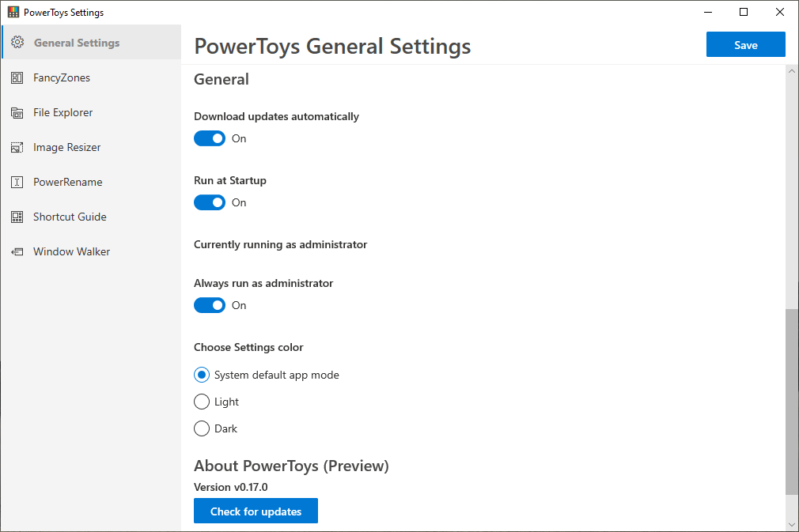Check for PowerToys updates
The width and height of the screenshot is (799, 532).
coord(256,511)
